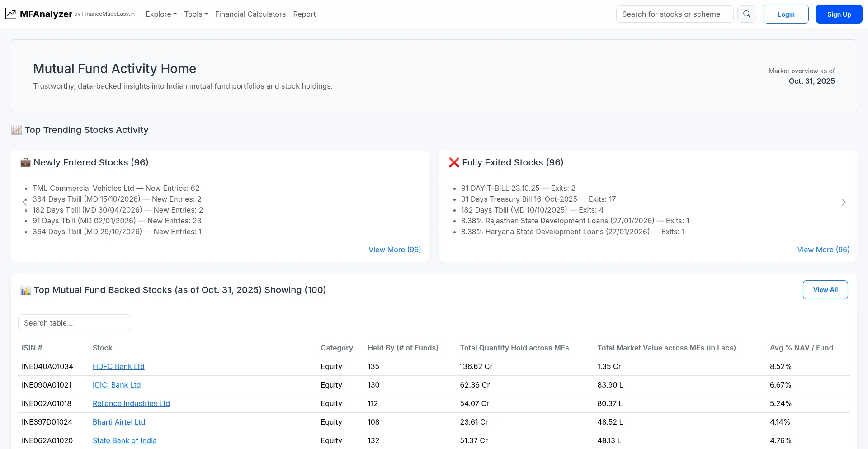Open Reliance Industries Ltd stock link

pos(131,403)
